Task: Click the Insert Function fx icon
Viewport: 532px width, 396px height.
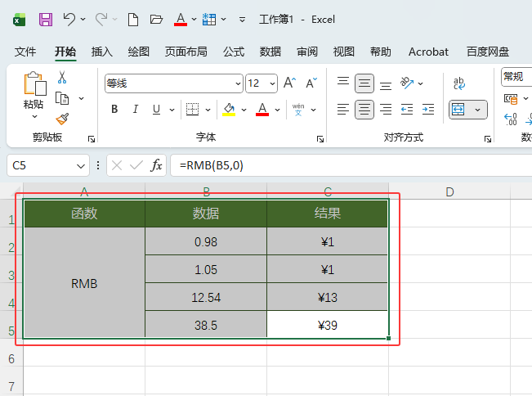Action: (x=156, y=165)
